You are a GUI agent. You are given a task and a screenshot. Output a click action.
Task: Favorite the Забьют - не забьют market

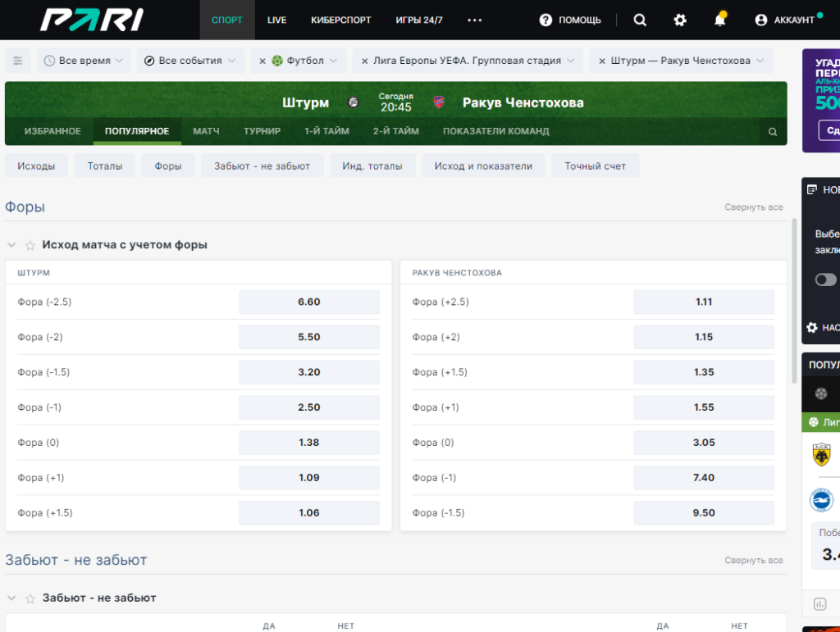pos(30,598)
